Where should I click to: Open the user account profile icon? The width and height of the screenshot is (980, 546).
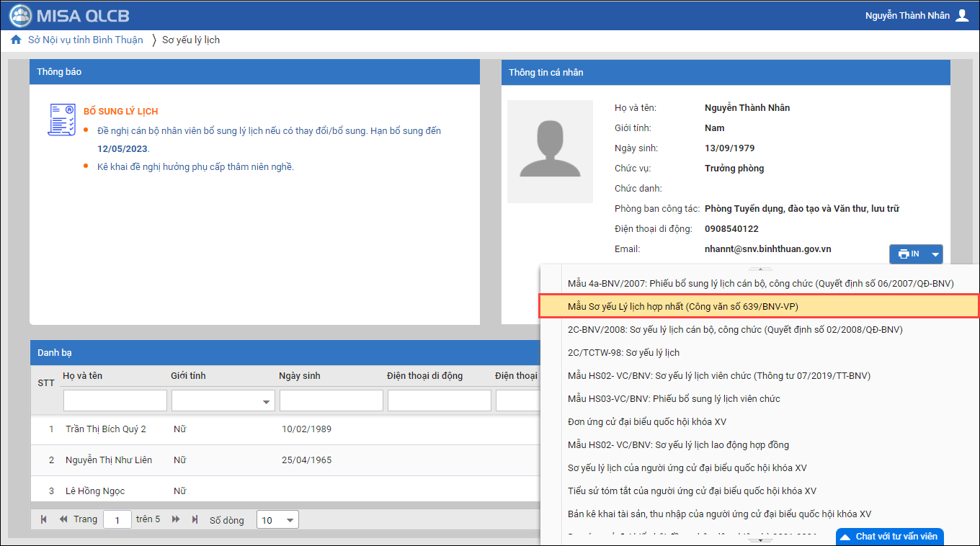point(962,15)
